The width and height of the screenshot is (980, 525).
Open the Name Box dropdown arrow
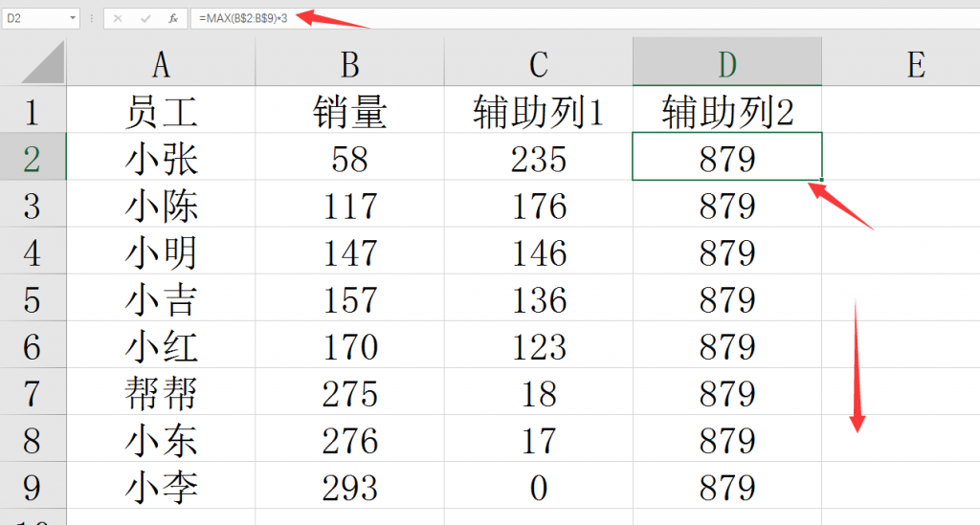point(74,18)
